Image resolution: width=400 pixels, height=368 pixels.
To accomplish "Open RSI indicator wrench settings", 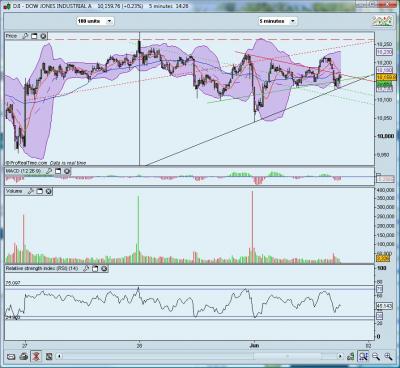I will (86, 268).
